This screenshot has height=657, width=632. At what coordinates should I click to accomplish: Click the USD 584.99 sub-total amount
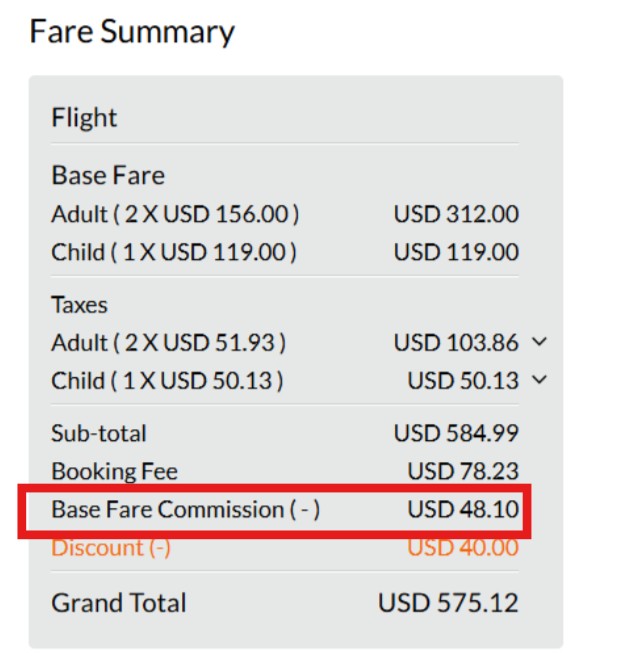pyautogui.click(x=456, y=433)
